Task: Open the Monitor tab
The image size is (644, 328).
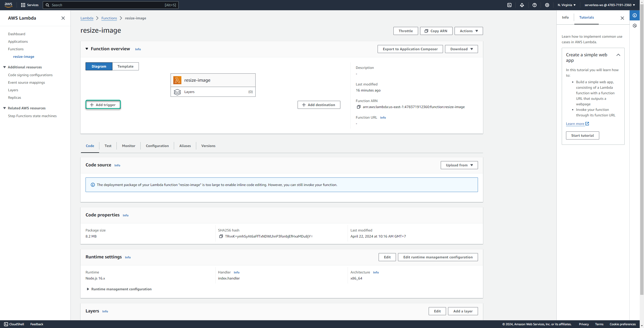Action: tap(129, 146)
